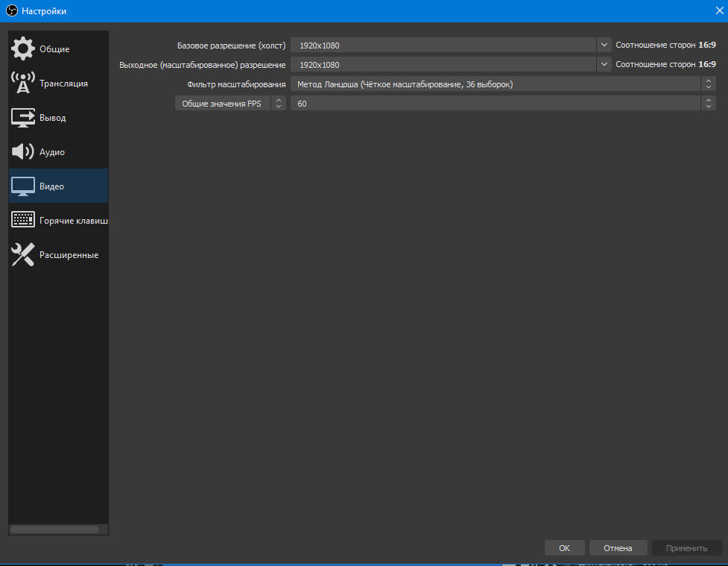Expand the output scaled resolution dropdown arrow

(x=604, y=65)
